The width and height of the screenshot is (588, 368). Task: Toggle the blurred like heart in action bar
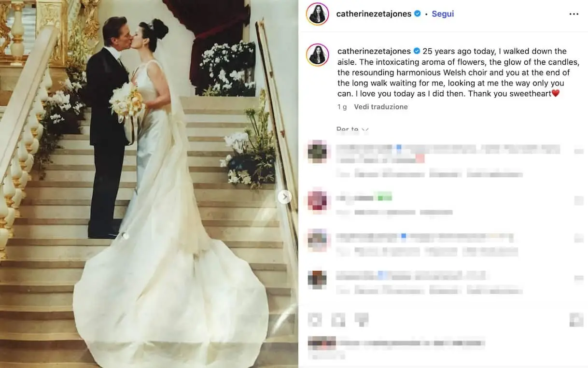pyautogui.click(x=315, y=319)
